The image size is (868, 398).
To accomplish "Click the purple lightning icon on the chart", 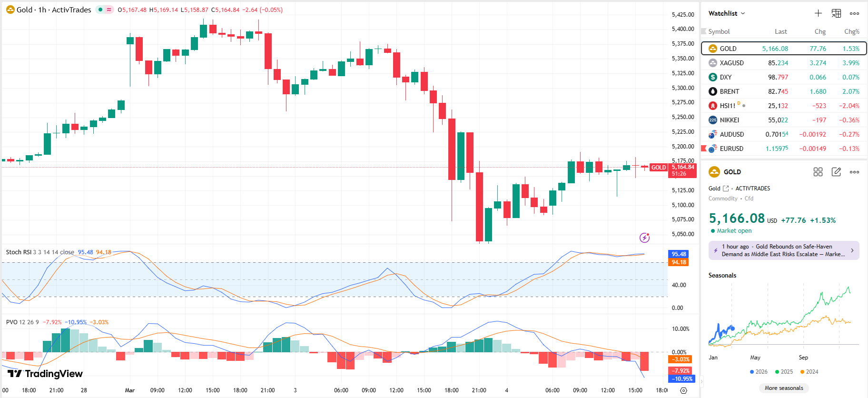I will tap(644, 238).
